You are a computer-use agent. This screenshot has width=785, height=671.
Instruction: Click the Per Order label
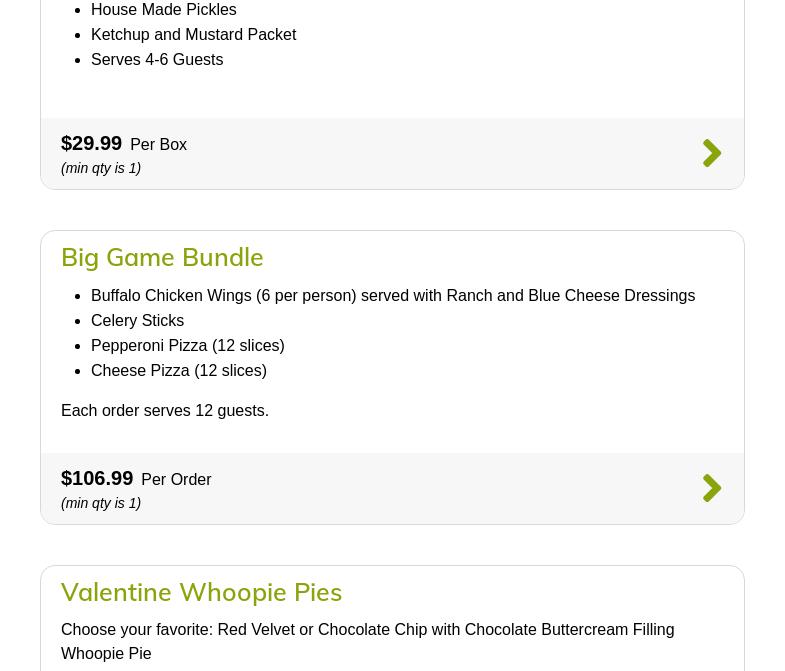click(x=176, y=480)
